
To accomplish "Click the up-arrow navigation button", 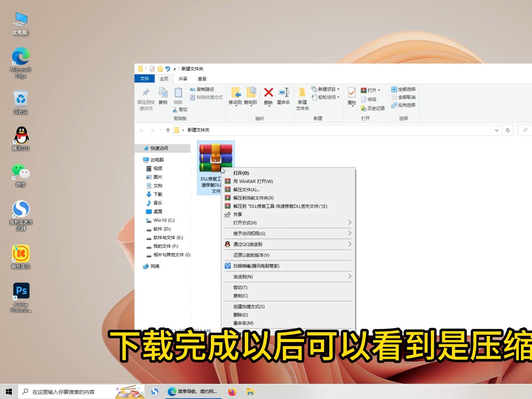I will (x=168, y=130).
